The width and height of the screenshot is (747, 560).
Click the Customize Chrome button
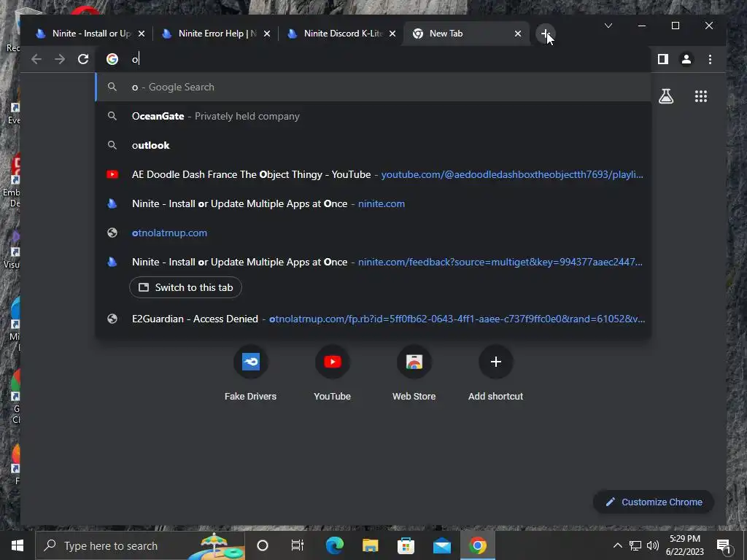click(x=654, y=502)
